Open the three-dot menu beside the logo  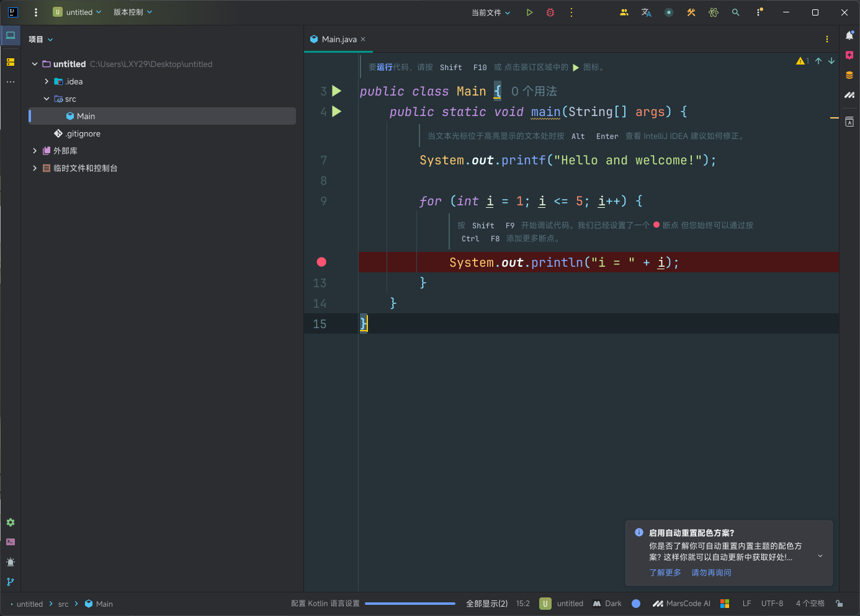[36, 12]
